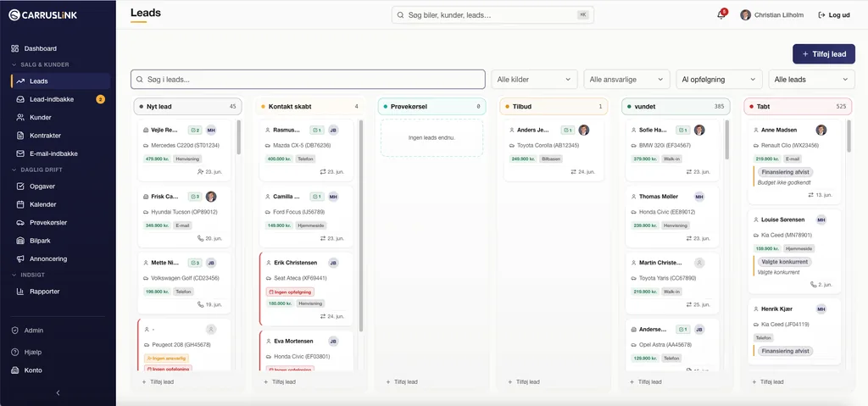Click the Rapporter chart icon
Image resolution: width=868 pixels, height=406 pixels.
(20, 292)
